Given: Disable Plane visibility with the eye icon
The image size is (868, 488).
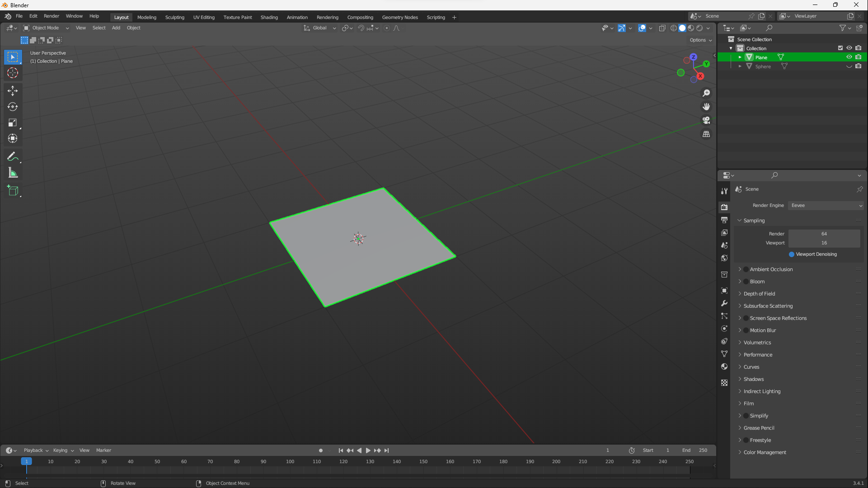Looking at the screenshot, I should pos(849,57).
